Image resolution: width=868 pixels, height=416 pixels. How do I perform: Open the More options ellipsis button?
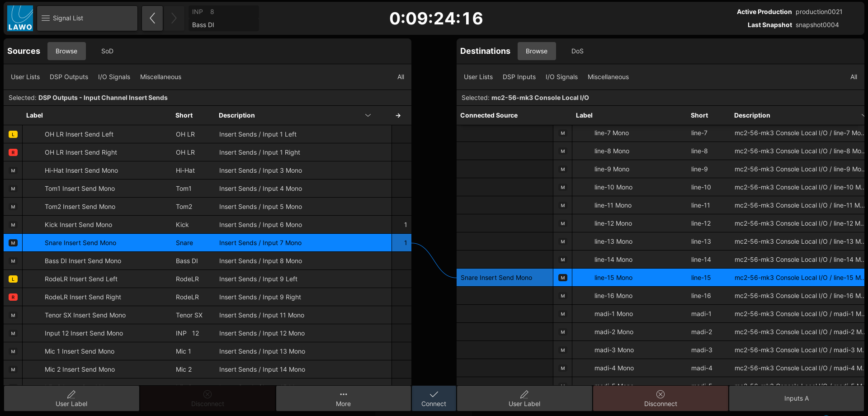(x=343, y=398)
